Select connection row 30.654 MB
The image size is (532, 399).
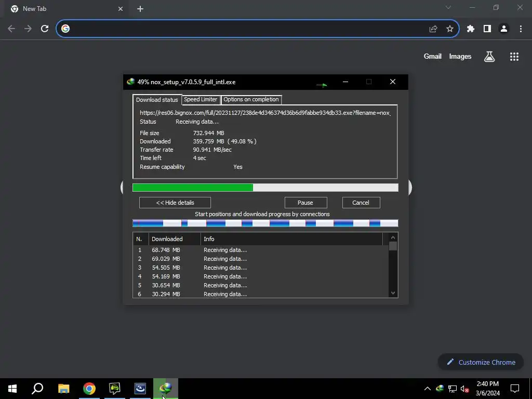point(261,285)
